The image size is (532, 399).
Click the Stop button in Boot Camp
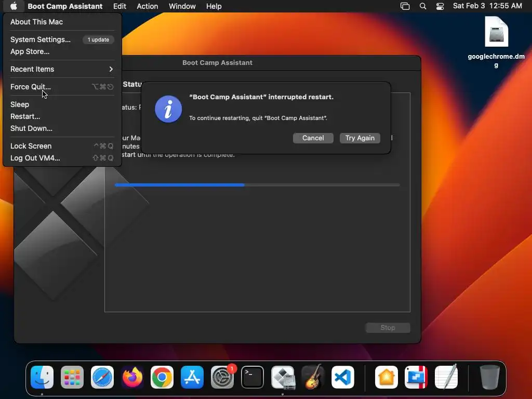[x=388, y=327]
